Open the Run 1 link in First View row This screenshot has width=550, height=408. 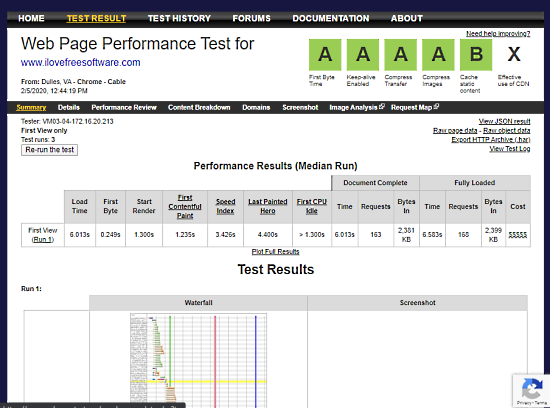click(43, 240)
